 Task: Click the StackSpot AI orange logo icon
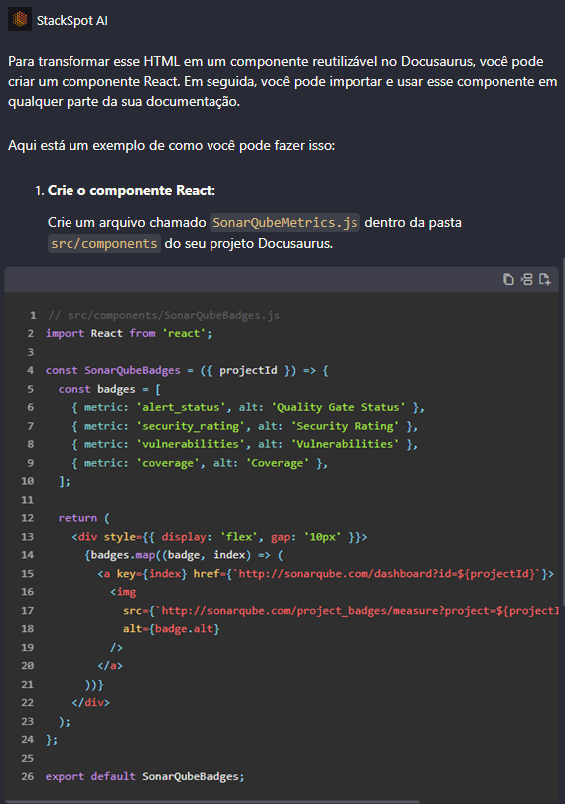point(20,20)
